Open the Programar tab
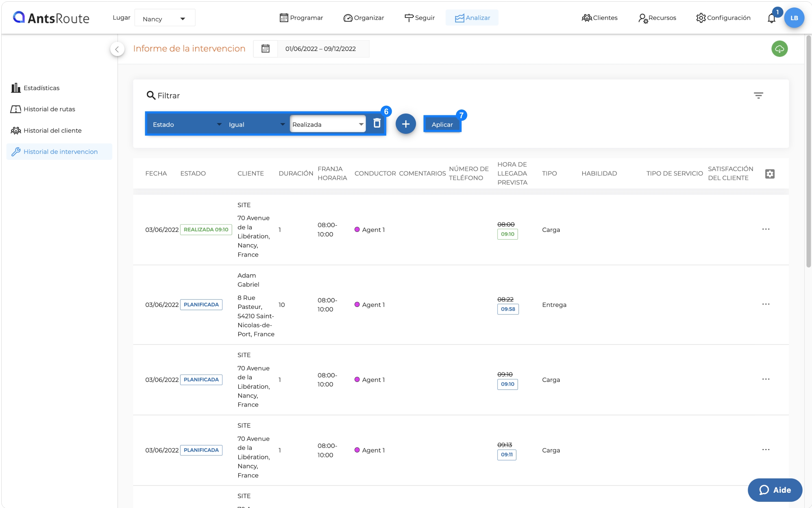Screen dimensions: 812x508 point(301,18)
